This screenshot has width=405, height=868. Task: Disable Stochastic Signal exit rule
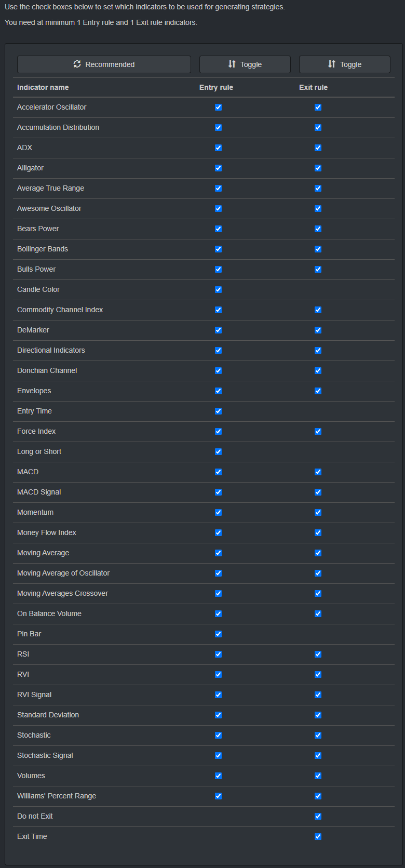318,755
